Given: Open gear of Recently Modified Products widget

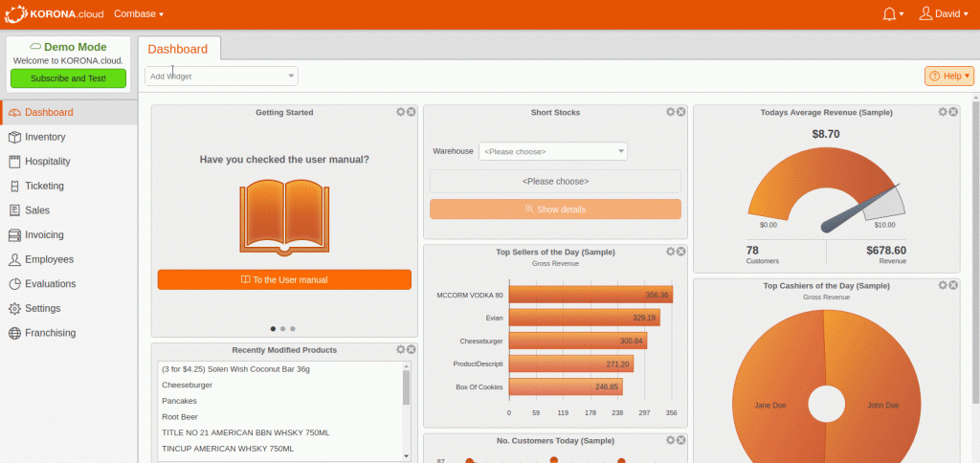Looking at the screenshot, I should (x=401, y=349).
